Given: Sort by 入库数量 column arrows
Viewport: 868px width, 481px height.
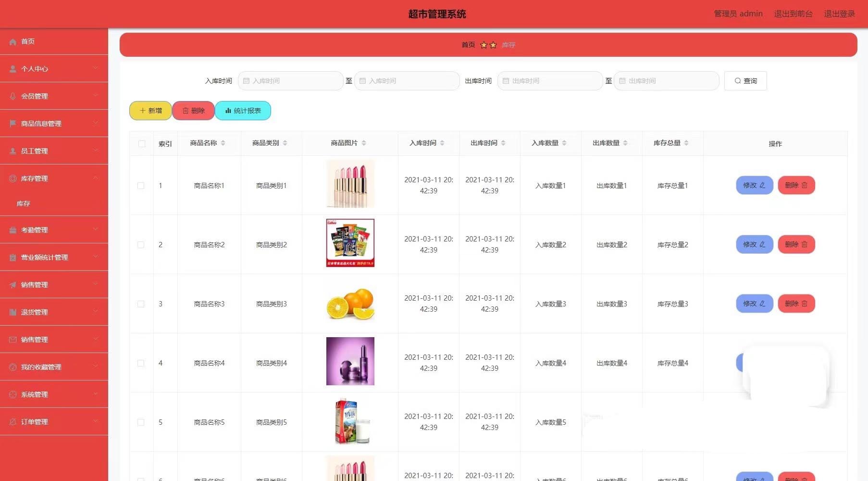Looking at the screenshot, I should 564,143.
